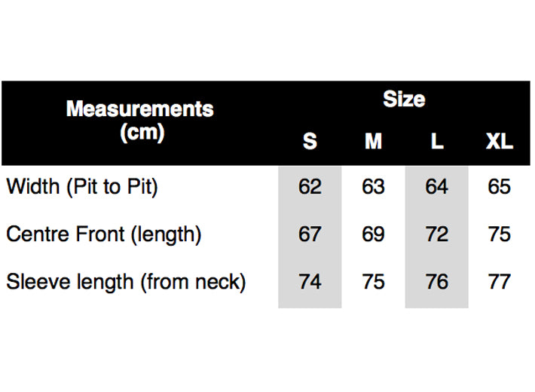The width and height of the screenshot is (535, 392).
Task: Click the Centre Front (length) row label
Action: click(104, 234)
